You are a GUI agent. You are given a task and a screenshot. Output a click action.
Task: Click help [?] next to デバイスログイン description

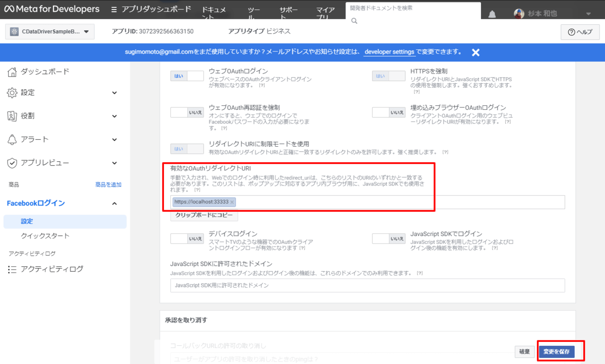(x=302, y=249)
